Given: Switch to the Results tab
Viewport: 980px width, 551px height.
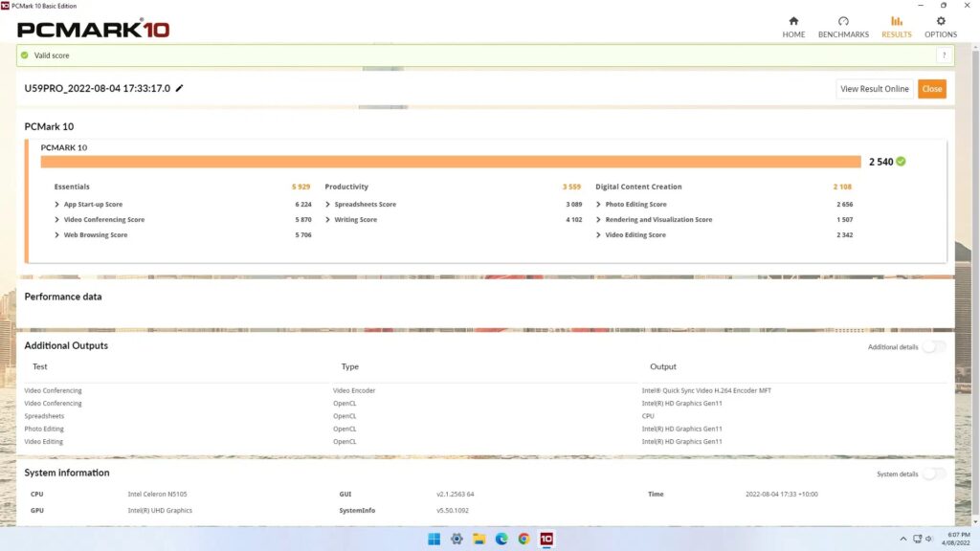Looking at the screenshot, I should coord(896,27).
